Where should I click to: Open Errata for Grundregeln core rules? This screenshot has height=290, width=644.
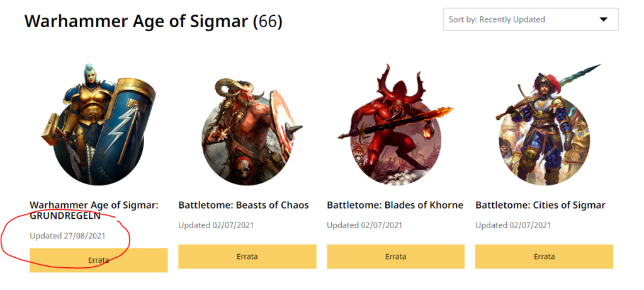point(98,260)
